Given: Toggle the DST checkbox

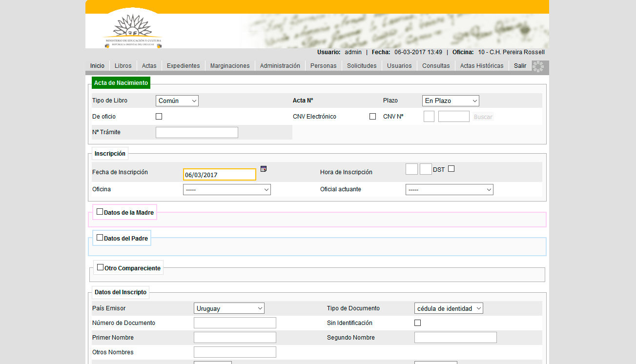Looking at the screenshot, I should tap(451, 169).
